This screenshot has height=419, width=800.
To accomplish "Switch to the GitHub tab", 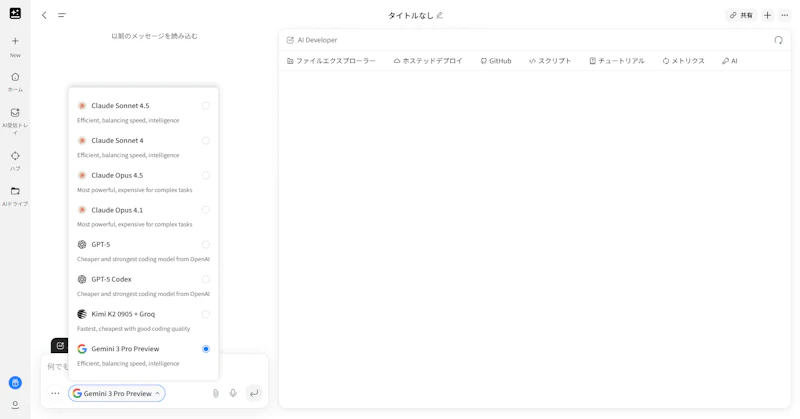I will pyautogui.click(x=496, y=61).
